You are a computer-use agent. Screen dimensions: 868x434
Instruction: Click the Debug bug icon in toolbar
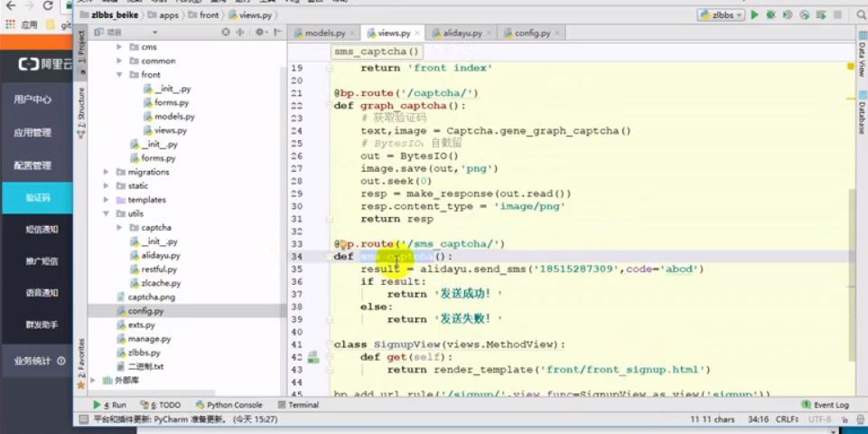tap(770, 15)
